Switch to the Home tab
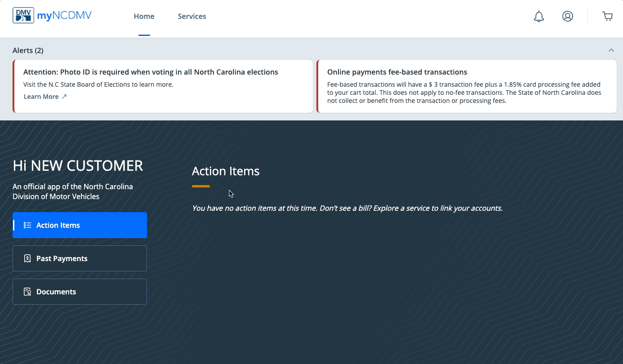This screenshot has width=623, height=364. pos(144,17)
